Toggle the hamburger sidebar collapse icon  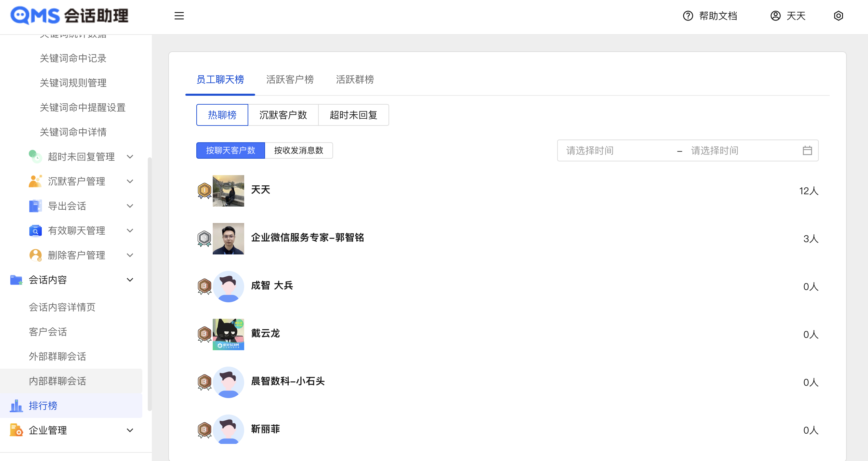point(179,16)
